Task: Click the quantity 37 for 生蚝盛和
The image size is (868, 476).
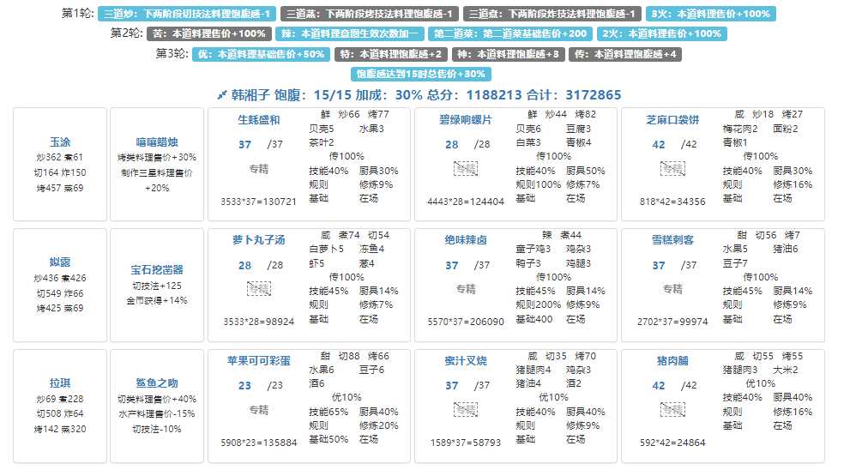Action: click(245, 145)
